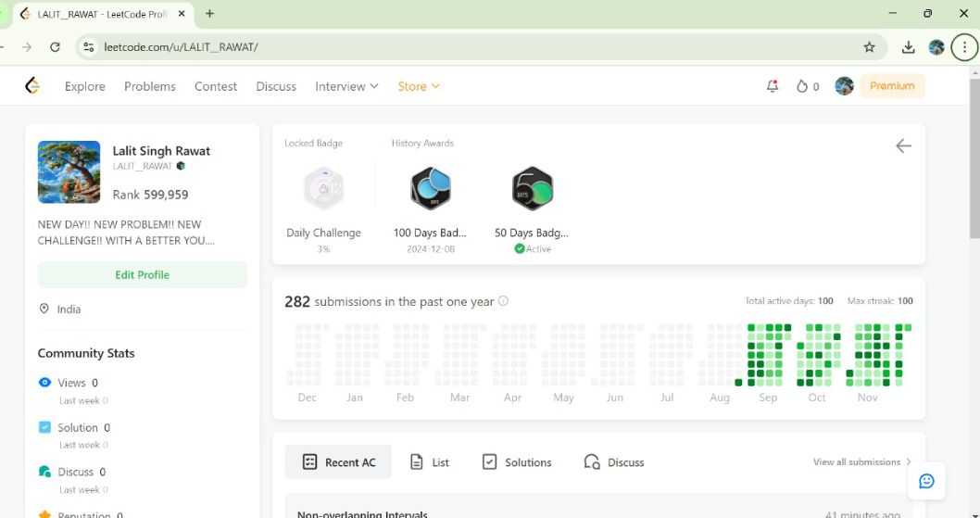Click the Community Stats heading
Viewport: 980px width, 518px height.
[86, 353]
